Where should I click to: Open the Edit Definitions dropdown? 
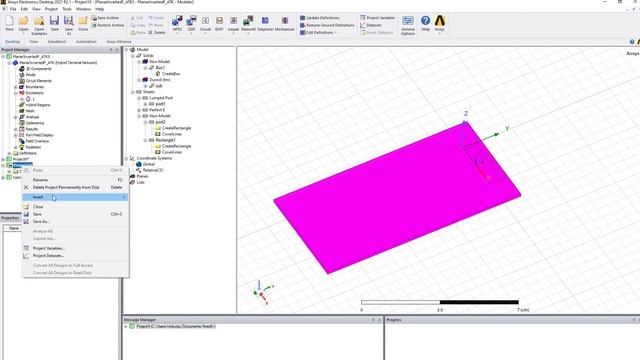[318, 33]
